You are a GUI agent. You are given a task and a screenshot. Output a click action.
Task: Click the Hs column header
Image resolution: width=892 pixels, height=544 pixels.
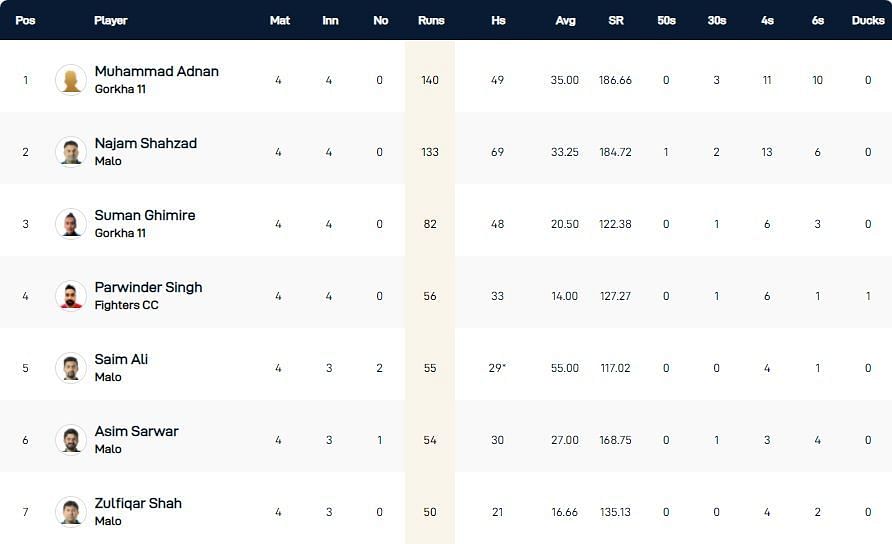498,20
